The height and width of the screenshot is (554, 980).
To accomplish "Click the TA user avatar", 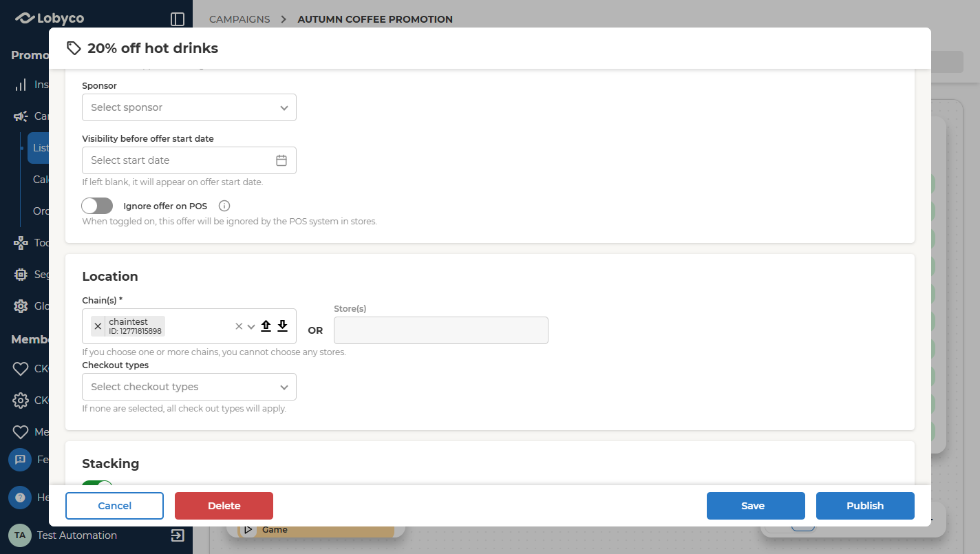I will [x=20, y=535].
